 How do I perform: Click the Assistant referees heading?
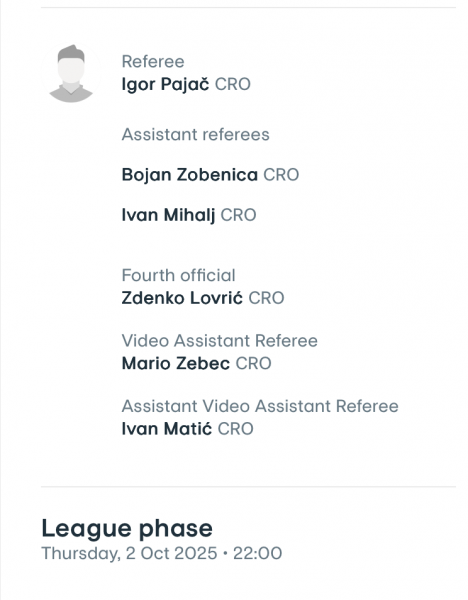(x=196, y=135)
